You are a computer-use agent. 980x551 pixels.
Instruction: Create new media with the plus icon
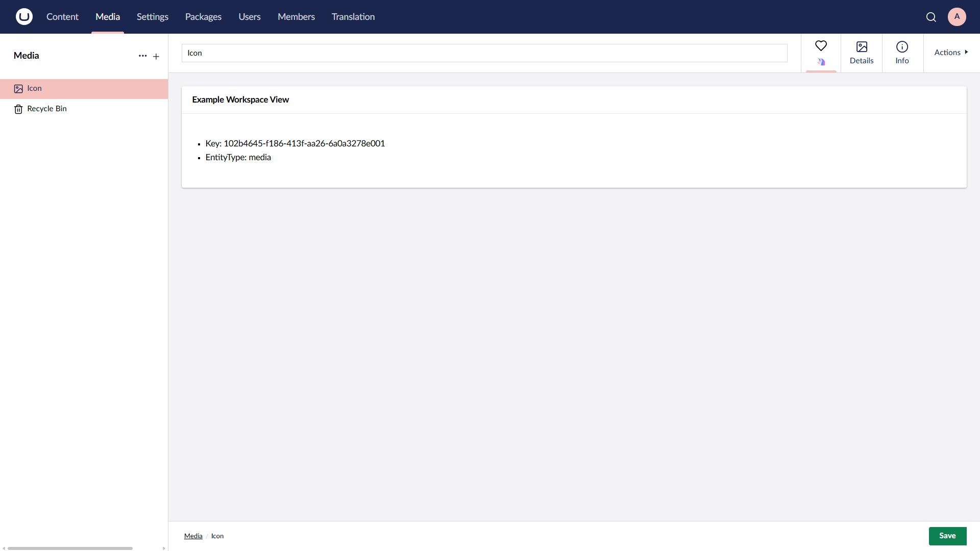156,56
